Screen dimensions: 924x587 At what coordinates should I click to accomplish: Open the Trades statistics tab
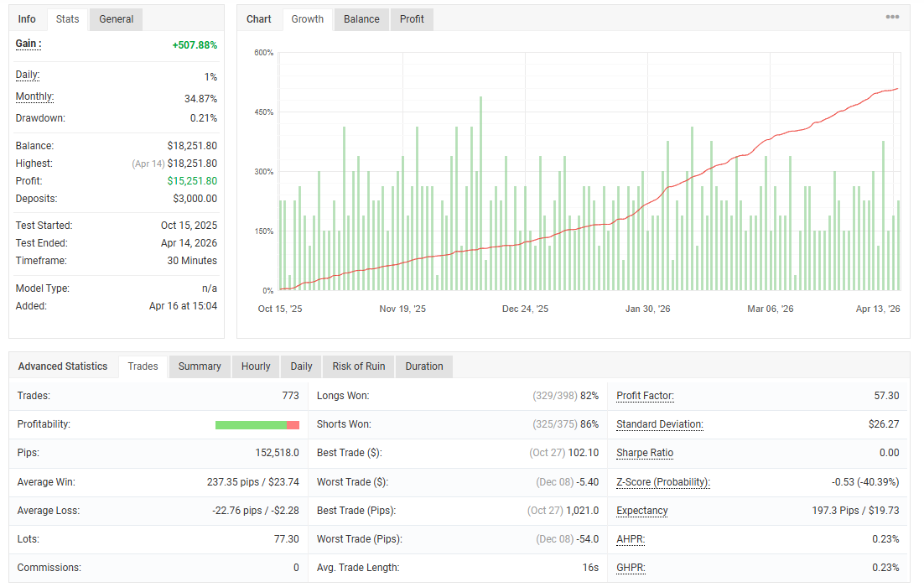143,366
